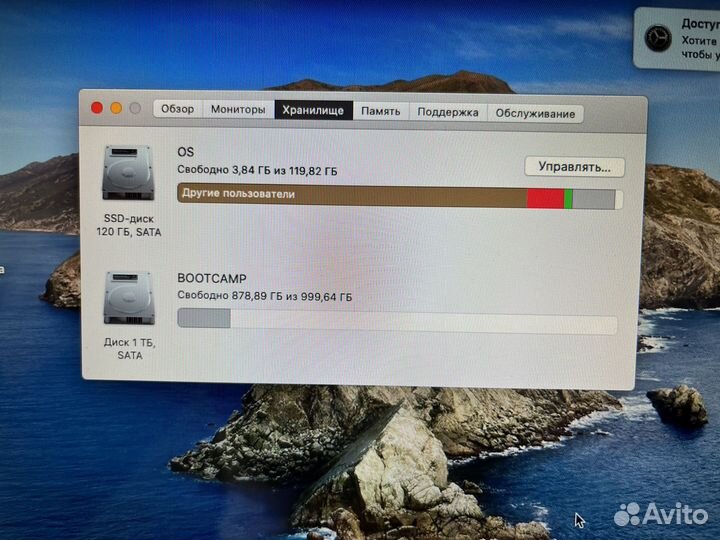
Task: Click the gray disabled zoom button
Action: pyautogui.click(x=135, y=108)
